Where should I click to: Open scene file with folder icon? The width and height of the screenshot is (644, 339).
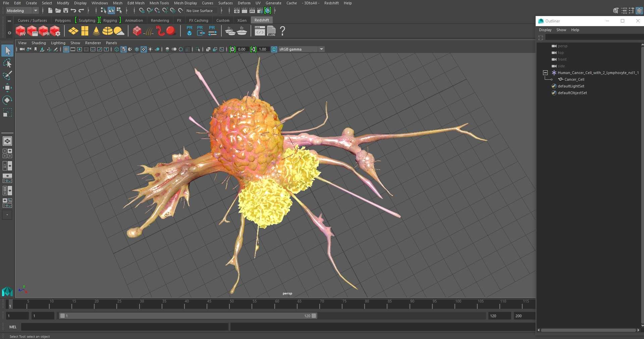tap(58, 11)
